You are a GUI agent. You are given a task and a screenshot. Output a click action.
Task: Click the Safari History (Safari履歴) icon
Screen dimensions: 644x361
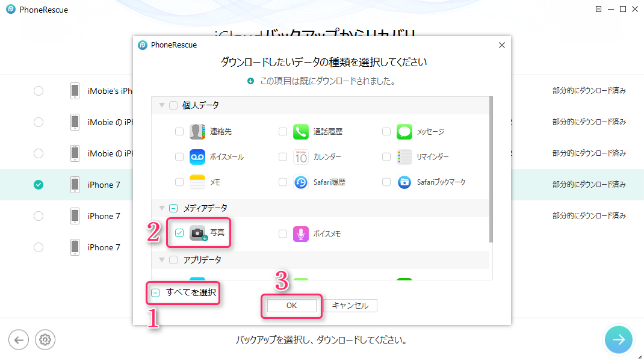[x=301, y=182]
